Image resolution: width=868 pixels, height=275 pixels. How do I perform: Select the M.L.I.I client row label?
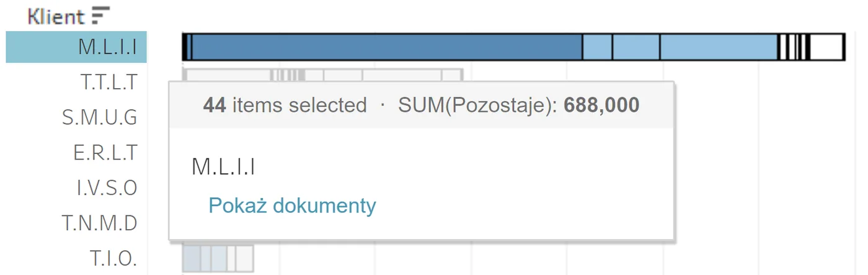tap(76, 47)
